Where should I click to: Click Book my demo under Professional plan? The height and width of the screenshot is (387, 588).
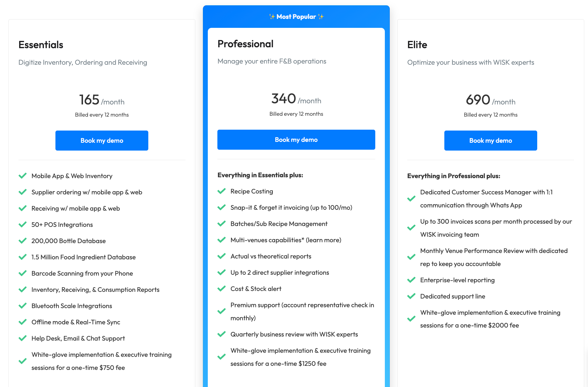pos(296,140)
